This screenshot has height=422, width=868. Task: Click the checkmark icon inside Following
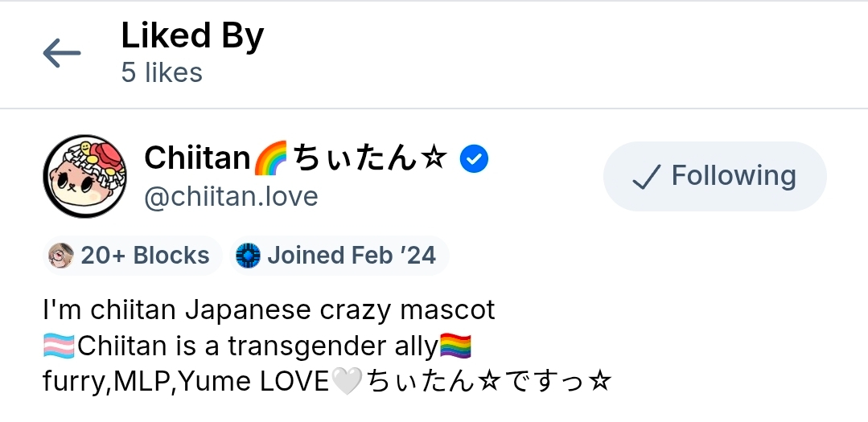(x=646, y=177)
